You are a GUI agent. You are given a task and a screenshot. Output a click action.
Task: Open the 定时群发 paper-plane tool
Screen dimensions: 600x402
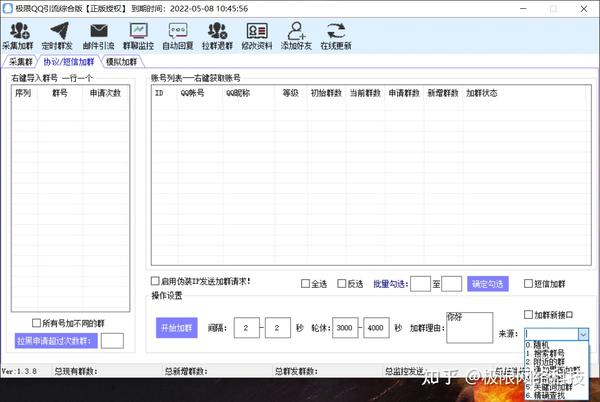point(57,36)
